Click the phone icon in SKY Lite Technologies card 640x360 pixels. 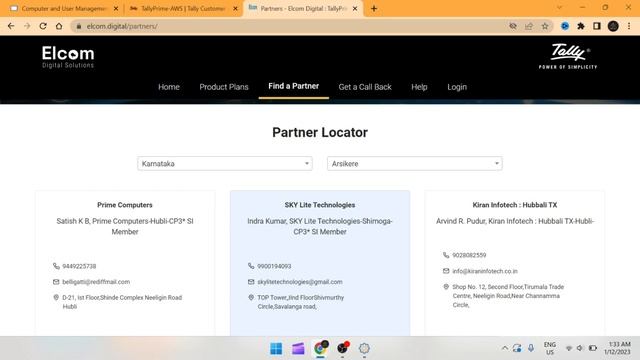tap(251, 266)
